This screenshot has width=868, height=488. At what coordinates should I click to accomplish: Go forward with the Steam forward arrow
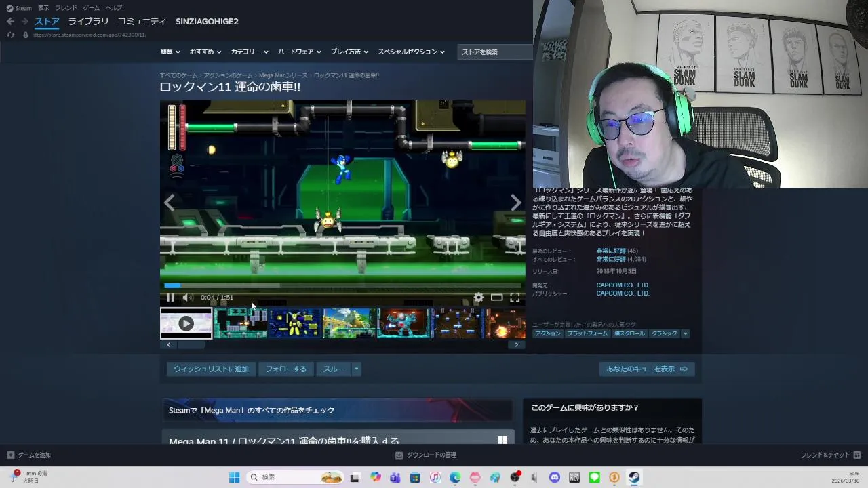click(x=25, y=22)
